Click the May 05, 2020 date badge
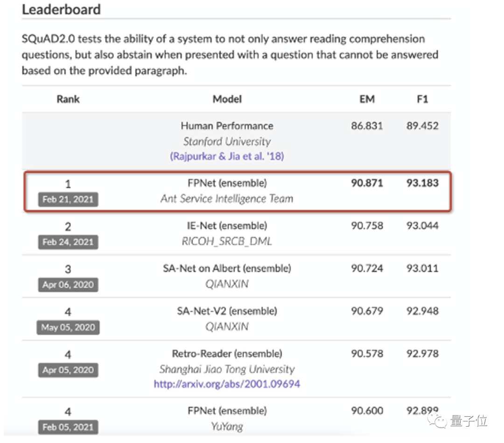The height and width of the screenshot is (443, 504). pyautogui.click(x=68, y=327)
